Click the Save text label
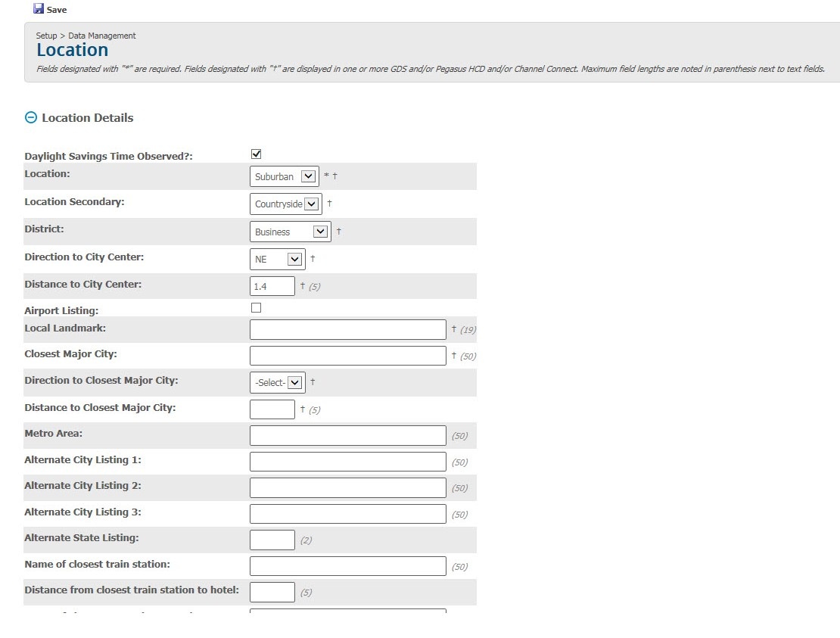The height and width of the screenshot is (638, 840). tap(57, 10)
